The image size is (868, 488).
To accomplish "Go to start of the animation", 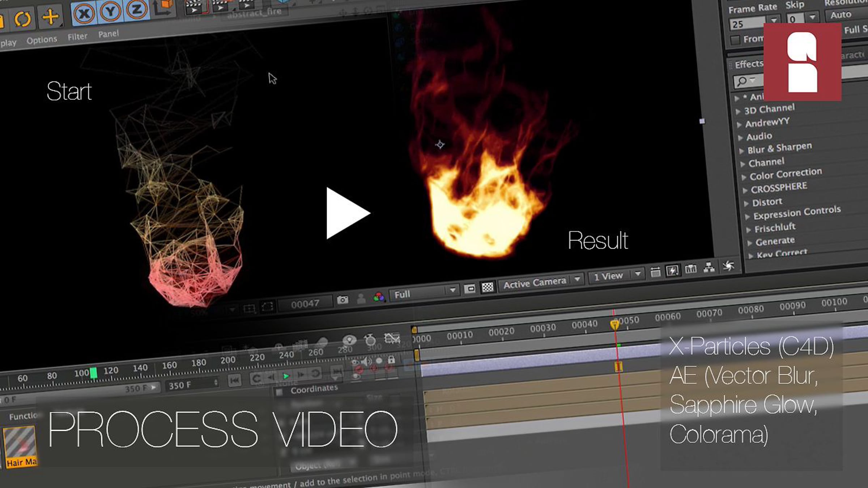I will point(234,380).
